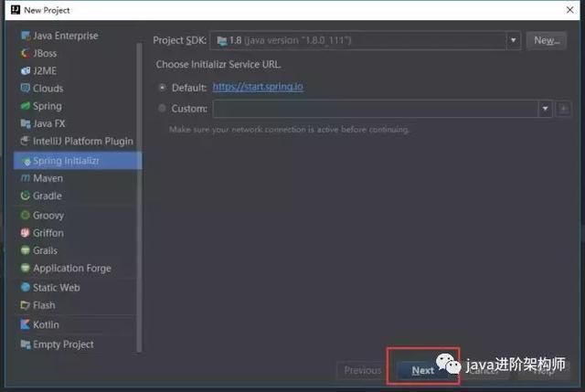Click the Spring leaf icon
The height and width of the screenshot is (392, 585).
(x=26, y=106)
